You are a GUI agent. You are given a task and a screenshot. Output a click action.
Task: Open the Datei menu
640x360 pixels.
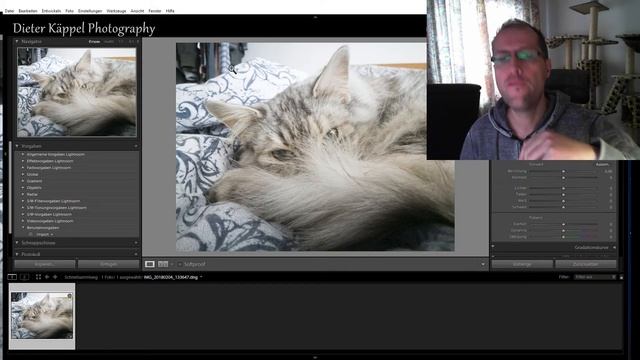tap(9, 11)
